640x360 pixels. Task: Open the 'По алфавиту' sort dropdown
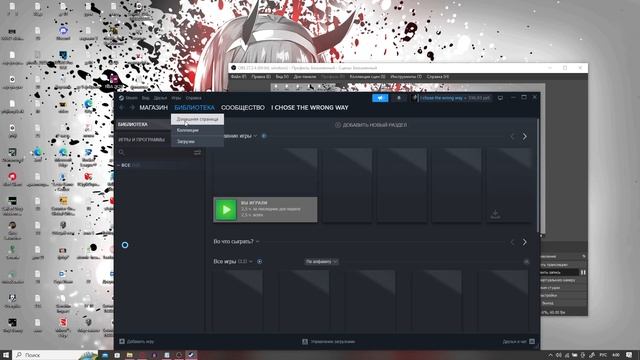pos(322,262)
